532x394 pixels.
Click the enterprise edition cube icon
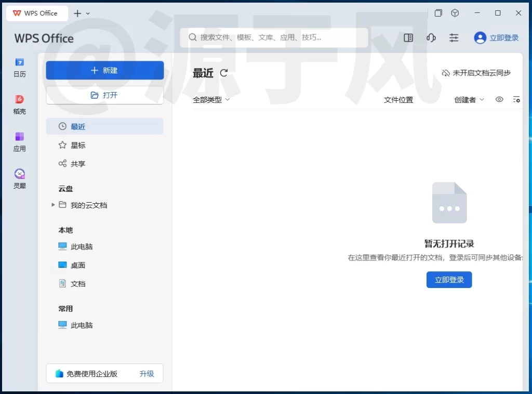pos(59,374)
